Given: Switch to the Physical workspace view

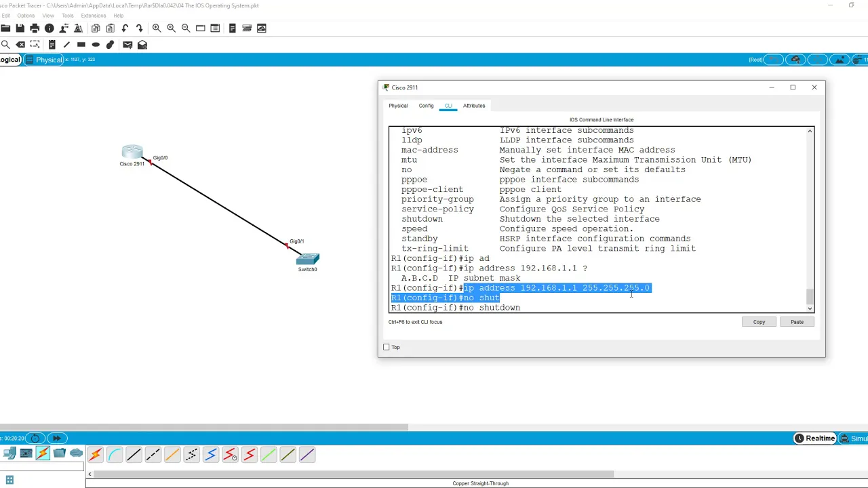Looking at the screenshot, I should (45, 60).
